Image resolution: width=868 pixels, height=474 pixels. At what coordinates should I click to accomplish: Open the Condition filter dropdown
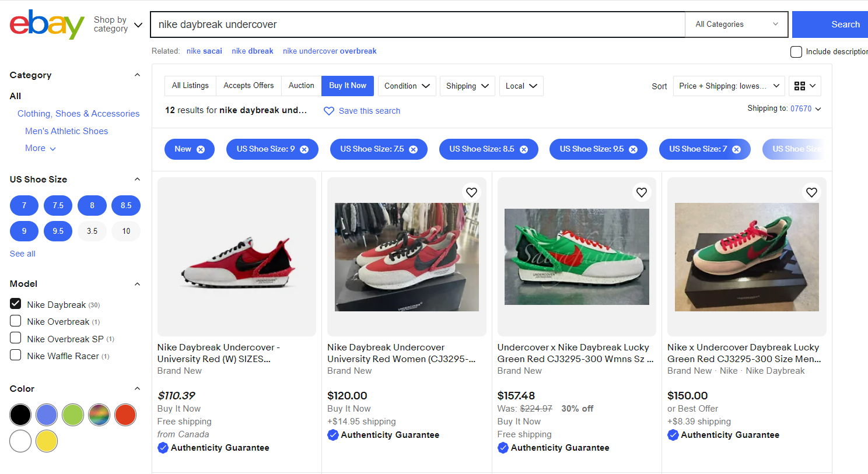coord(407,86)
